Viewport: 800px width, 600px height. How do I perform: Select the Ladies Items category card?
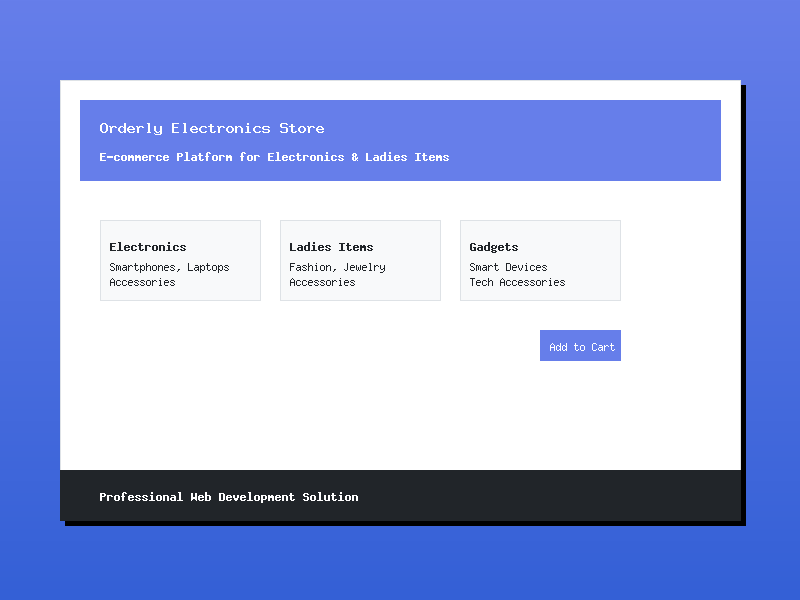pos(360,260)
